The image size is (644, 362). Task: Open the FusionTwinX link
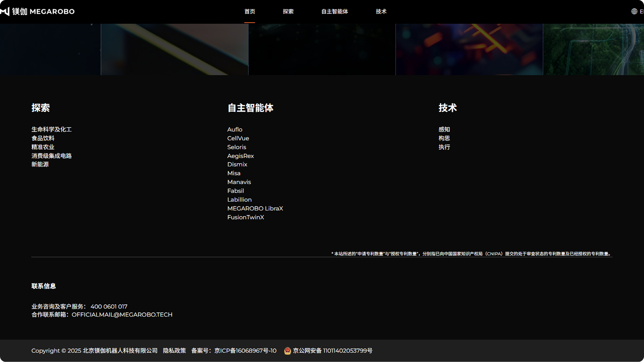[x=246, y=217]
